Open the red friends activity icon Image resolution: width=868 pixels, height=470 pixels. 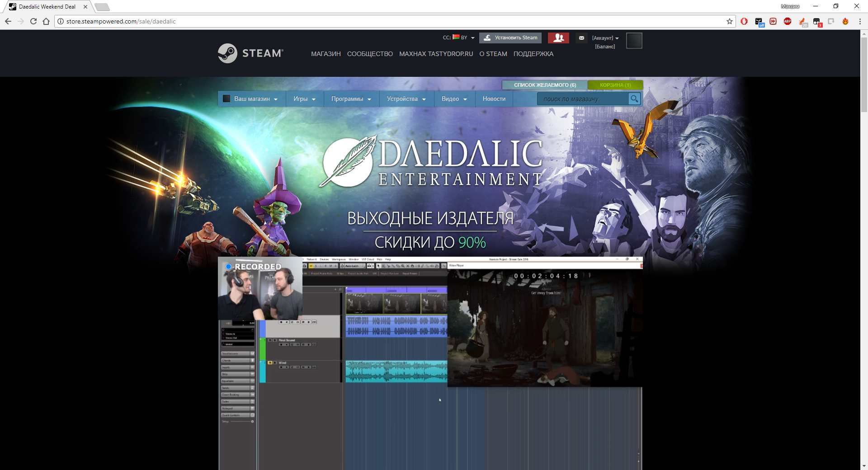(558, 38)
